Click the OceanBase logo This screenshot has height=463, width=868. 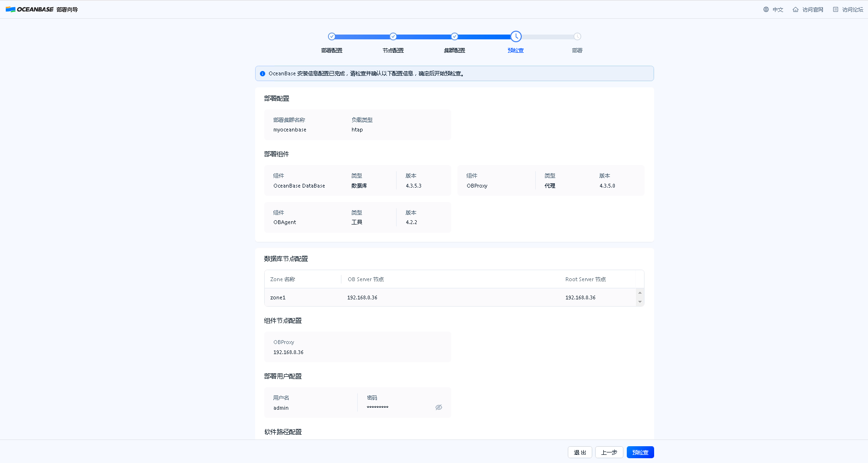pyautogui.click(x=30, y=10)
